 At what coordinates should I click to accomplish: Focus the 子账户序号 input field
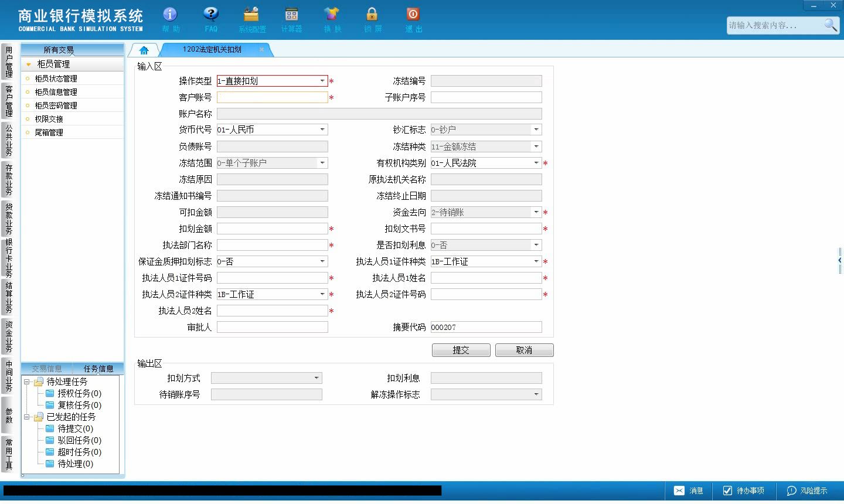(486, 97)
